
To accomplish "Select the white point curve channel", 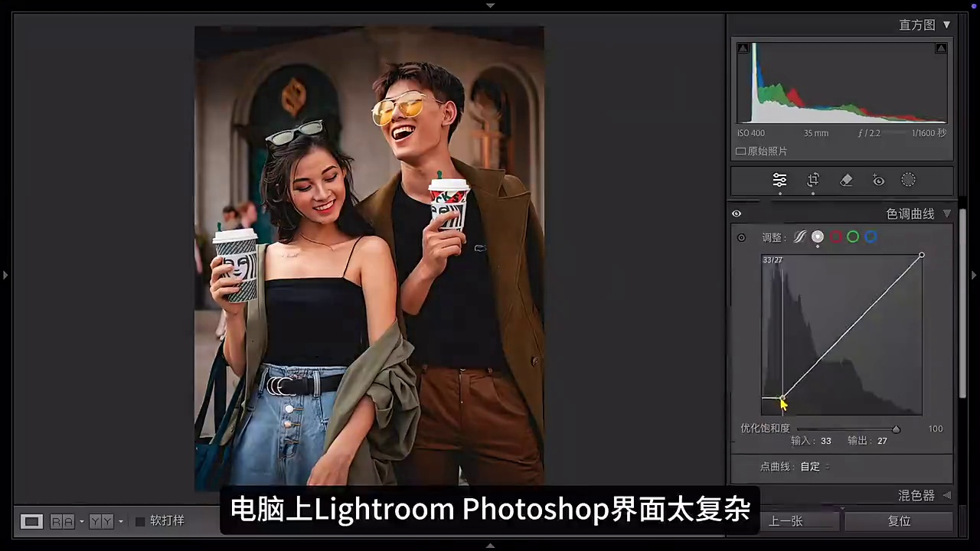I will click(818, 237).
